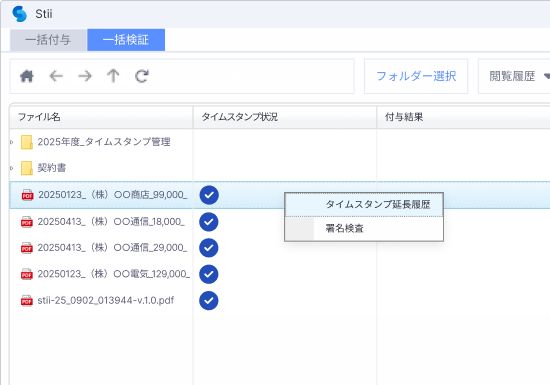Sort by the タイムスタンプ状況 column header

pos(284,117)
